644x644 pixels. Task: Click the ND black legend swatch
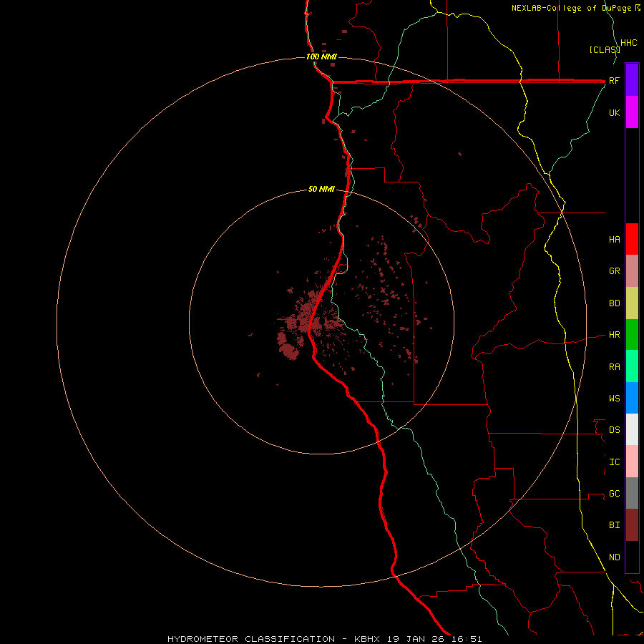tap(632, 557)
